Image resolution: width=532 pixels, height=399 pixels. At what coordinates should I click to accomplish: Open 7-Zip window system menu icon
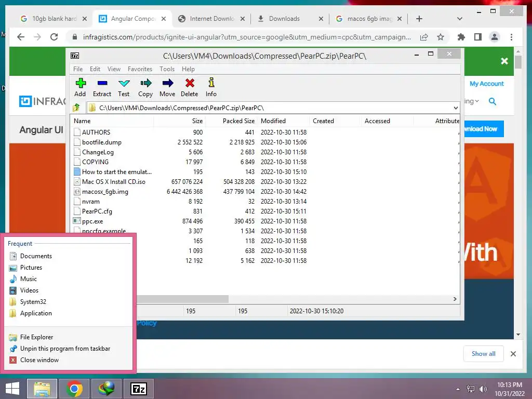pos(75,56)
